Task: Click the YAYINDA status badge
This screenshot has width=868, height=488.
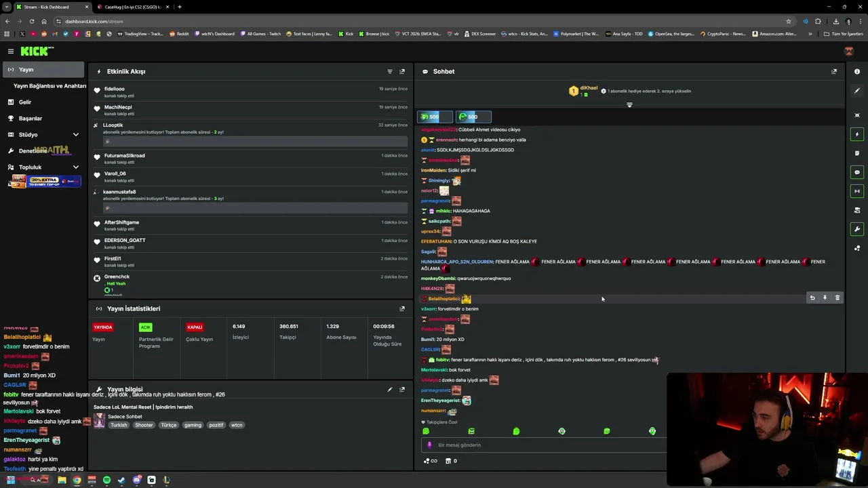Action: (103, 327)
